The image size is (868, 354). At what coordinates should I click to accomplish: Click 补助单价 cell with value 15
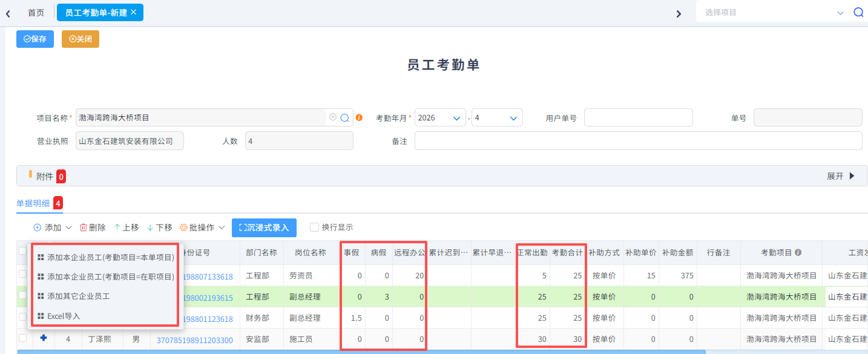[x=642, y=276]
